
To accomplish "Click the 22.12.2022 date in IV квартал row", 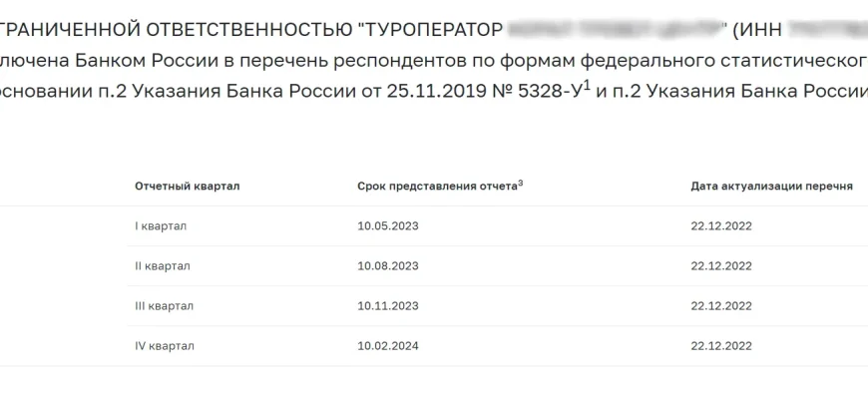I will pos(720,346).
